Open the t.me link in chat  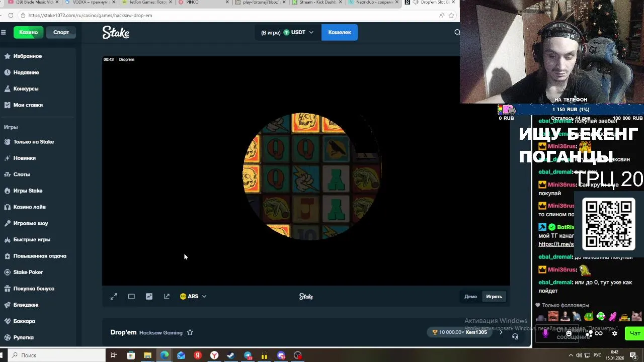(556, 244)
